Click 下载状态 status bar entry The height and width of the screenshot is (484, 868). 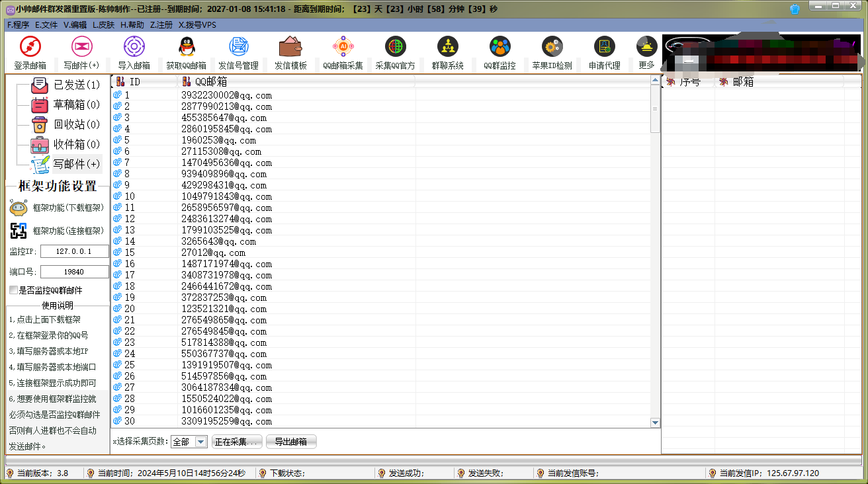tap(286, 473)
